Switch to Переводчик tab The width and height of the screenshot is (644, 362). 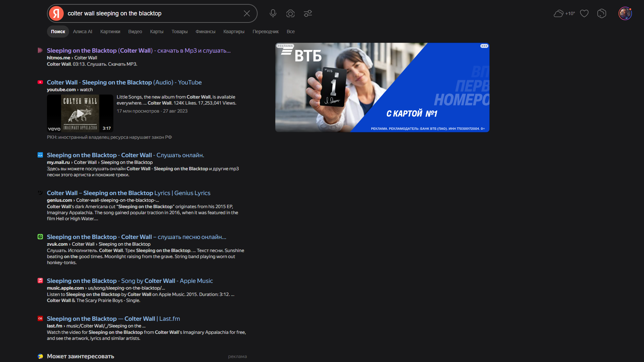266,32
